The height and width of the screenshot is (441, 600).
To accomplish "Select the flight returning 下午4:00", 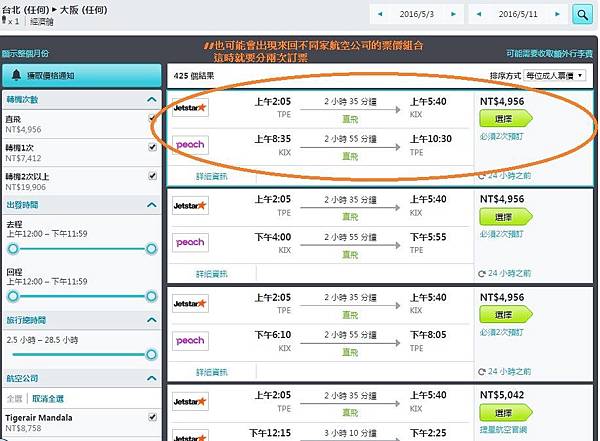I will point(505,217).
